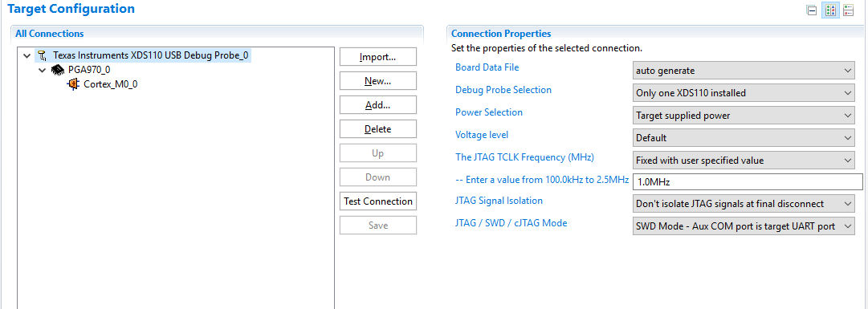Viewport: 868px width, 309px height.
Task: Collapse the PGA970_0 tree node
Action: pyautogui.click(x=43, y=71)
